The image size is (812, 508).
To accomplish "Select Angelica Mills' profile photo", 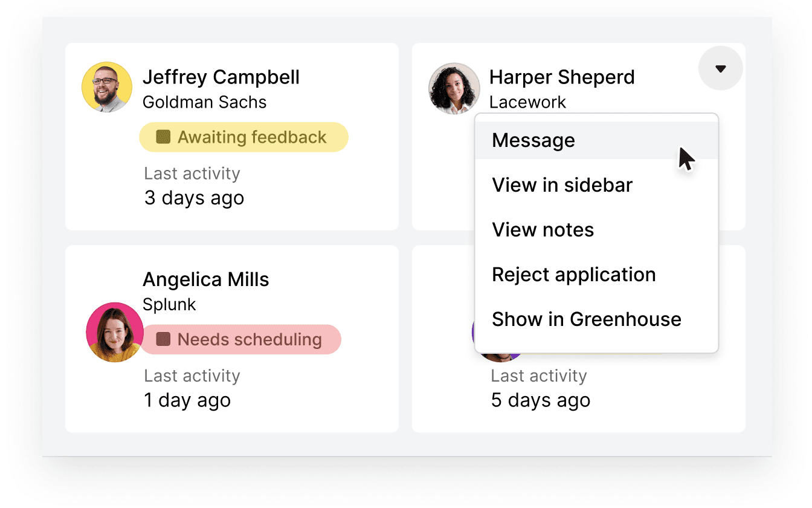I will pos(115,332).
